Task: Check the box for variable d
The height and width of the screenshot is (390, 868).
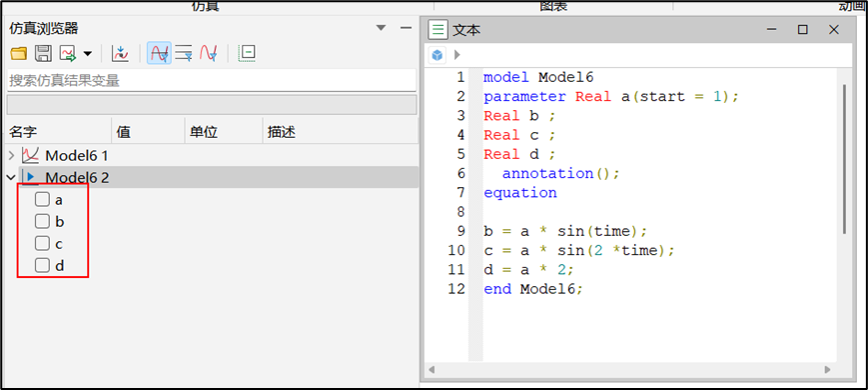Action: point(42,265)
